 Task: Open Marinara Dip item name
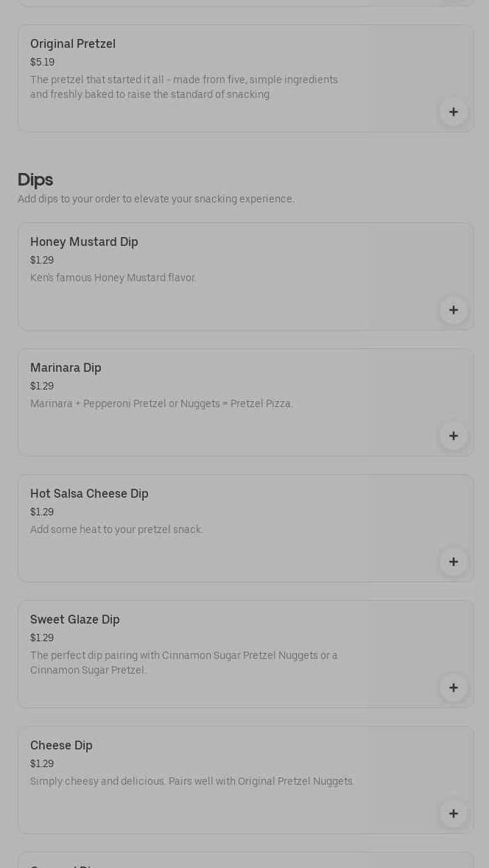pos(66,368)
